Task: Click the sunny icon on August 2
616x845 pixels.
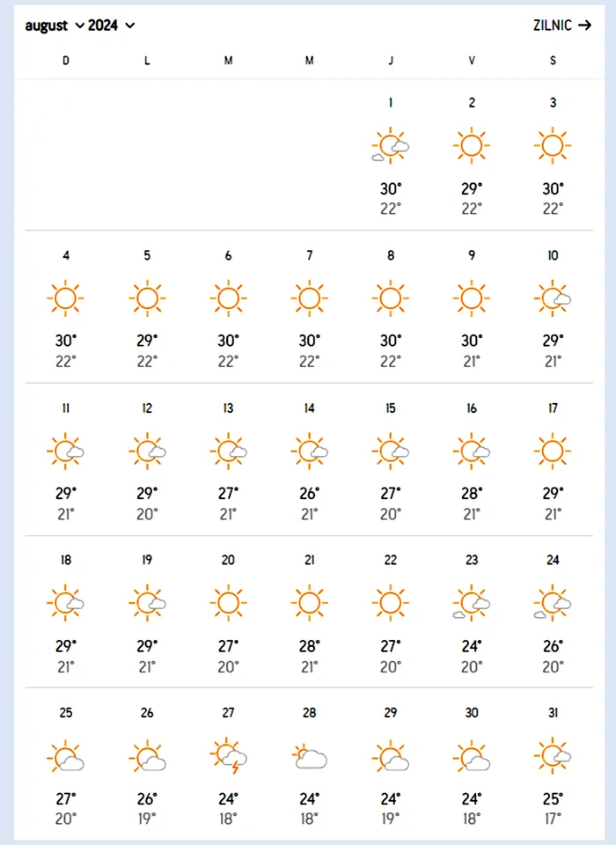Action: (472, 145)
